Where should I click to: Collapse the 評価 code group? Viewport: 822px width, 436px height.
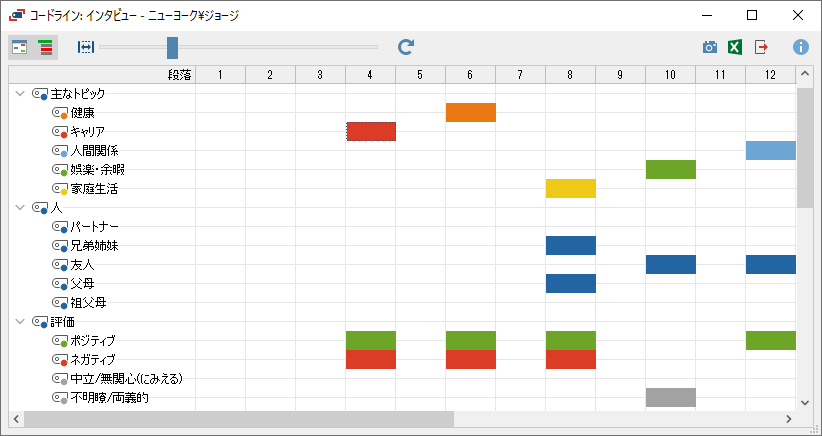coord(19,321)
